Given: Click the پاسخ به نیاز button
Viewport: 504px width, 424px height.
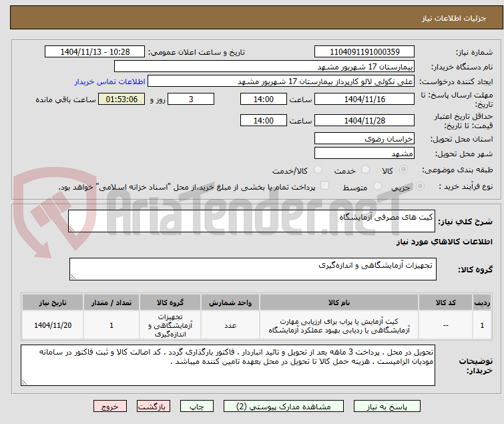Looking at the screenshot, I should (387, 407).
